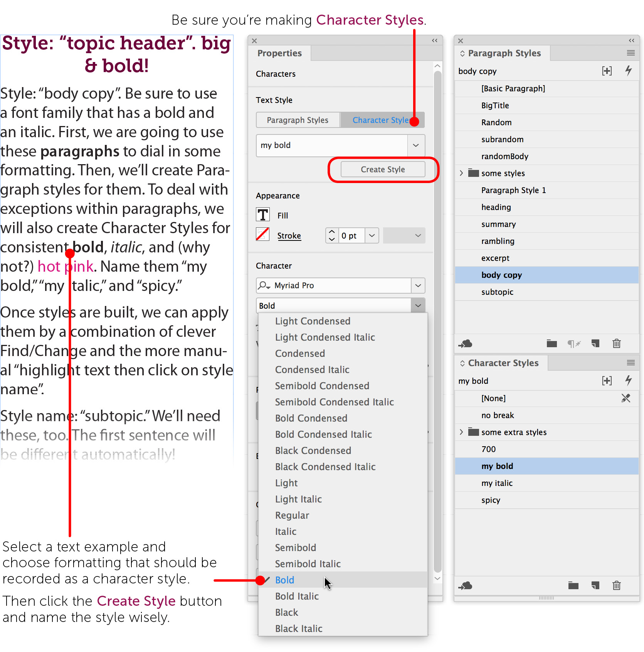Expand the some styles folder

(x=461, y=173)
